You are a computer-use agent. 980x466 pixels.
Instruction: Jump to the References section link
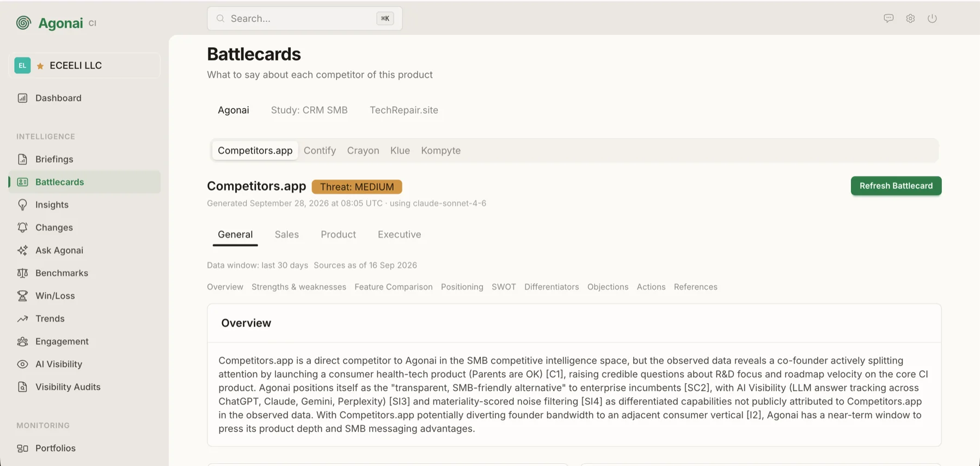(695, 287)
